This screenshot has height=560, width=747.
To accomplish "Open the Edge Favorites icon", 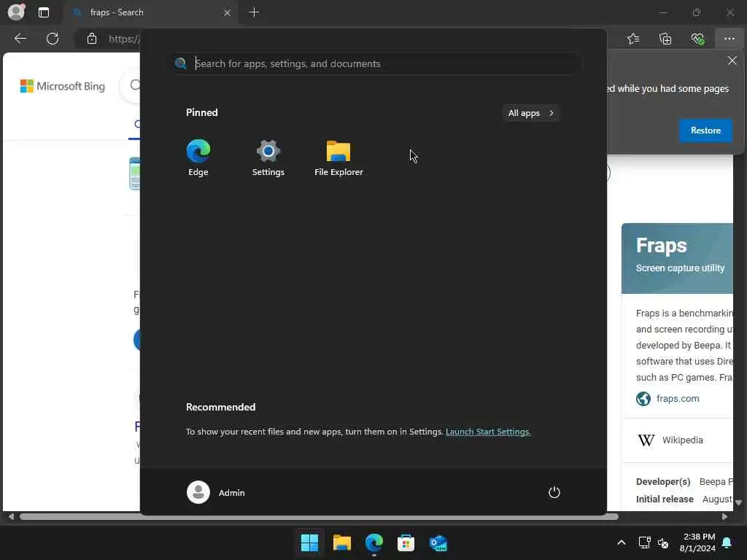I will click(x=633, y=39).
